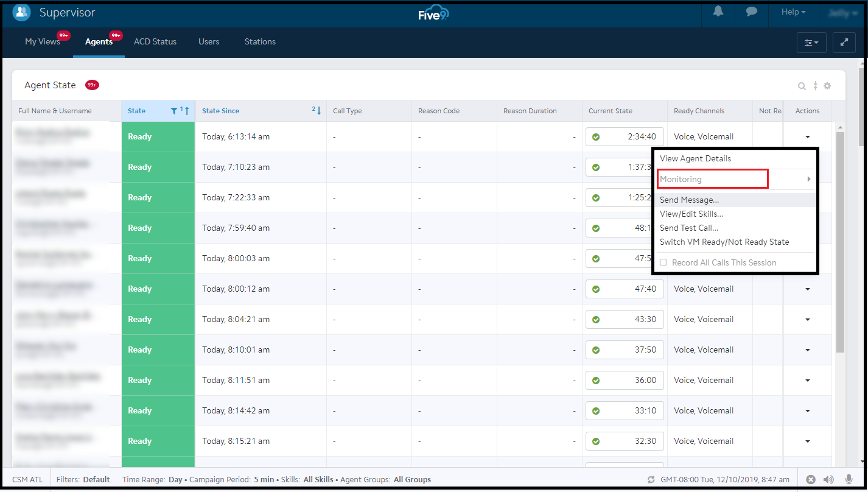Open Actions dropdown in the 6:13:14 am row

[x=808, y=137]
